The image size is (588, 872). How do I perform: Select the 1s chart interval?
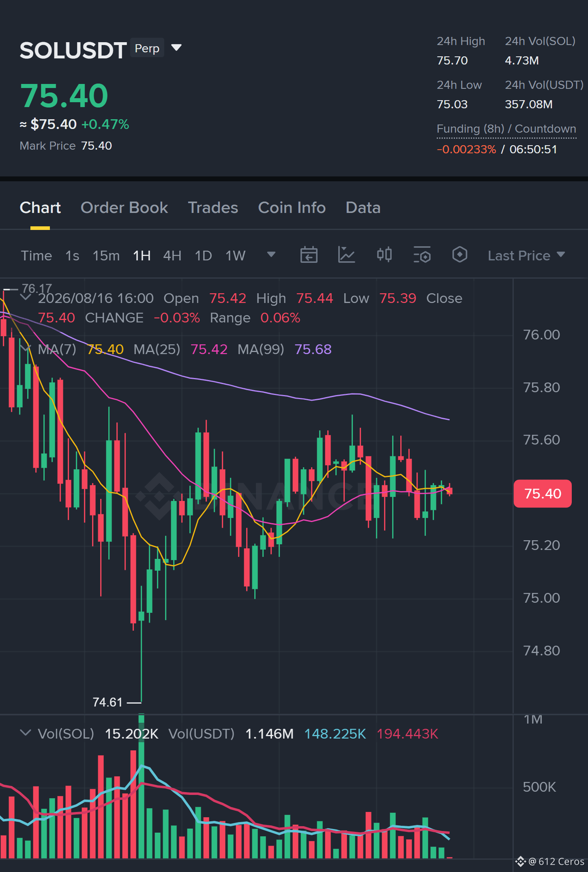(72, 256)
